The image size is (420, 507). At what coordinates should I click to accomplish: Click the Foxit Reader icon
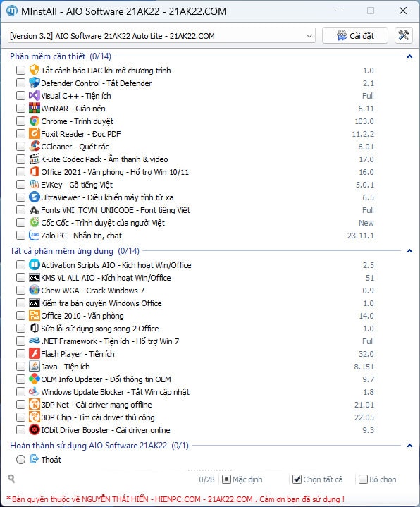pyautogui.click(x=35, y=133)
